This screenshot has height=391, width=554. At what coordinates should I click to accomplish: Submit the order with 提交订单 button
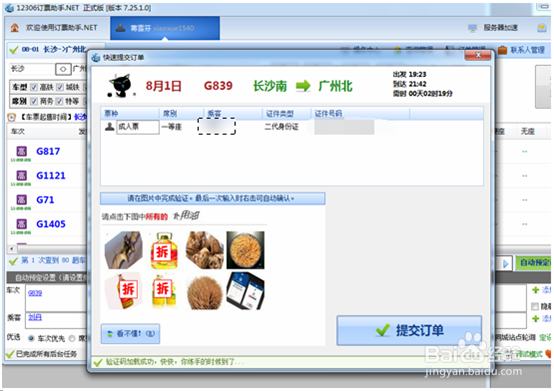(409, 330)
